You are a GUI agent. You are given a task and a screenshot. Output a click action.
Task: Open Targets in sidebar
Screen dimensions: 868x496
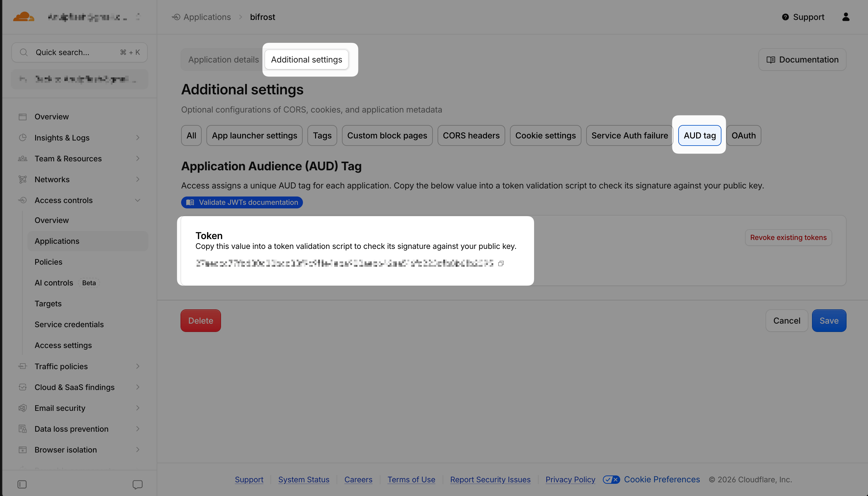click(x=48, y=304)
